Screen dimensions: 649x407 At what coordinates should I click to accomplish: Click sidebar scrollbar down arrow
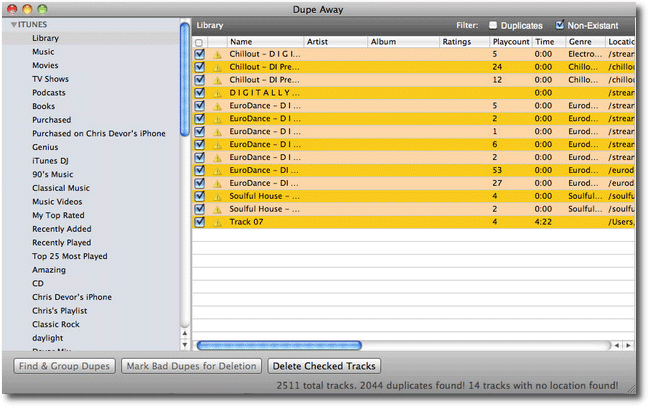pos(185,344)
